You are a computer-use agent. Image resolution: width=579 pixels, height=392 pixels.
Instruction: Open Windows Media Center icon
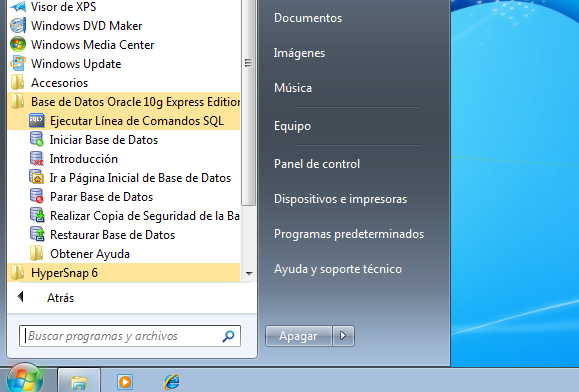tap(18, 45)
